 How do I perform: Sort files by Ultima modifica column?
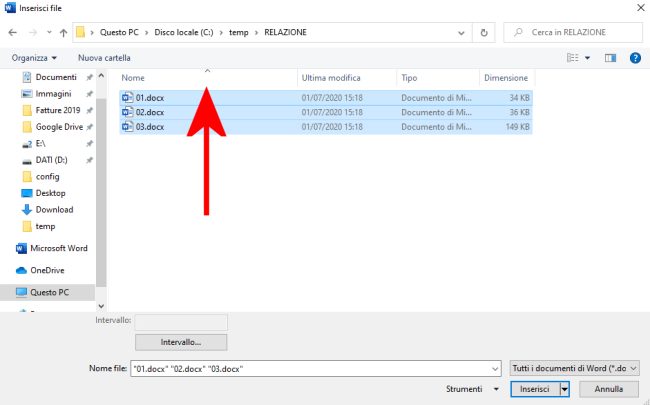pyautogui.click(x=331, y=78)
